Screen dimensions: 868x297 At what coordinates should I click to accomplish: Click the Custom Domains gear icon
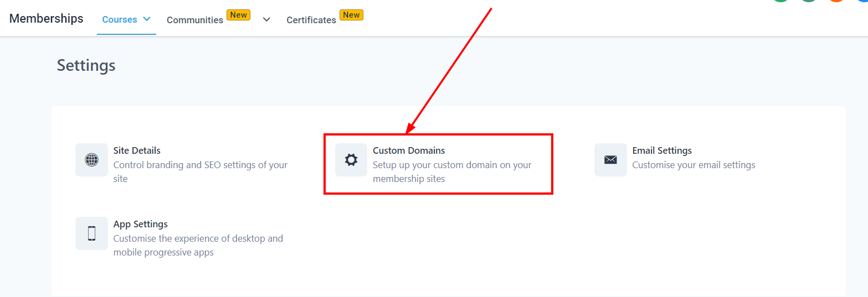click(351, 160)
